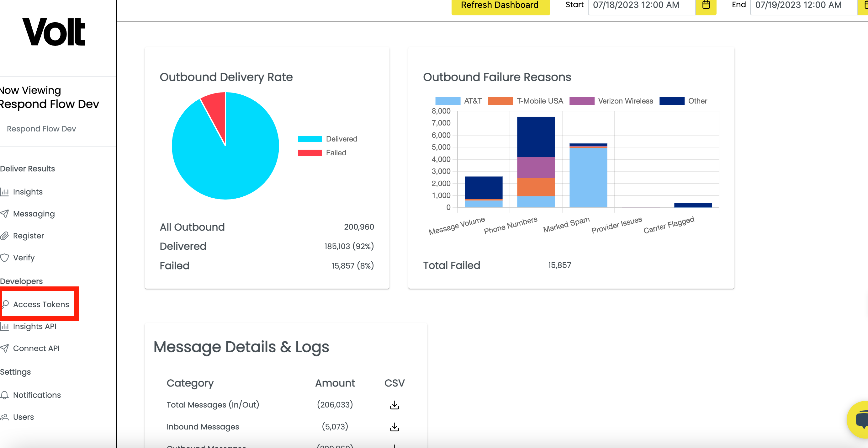Open the chat support bubble
This screenshot has width=868, height=448.
[859, 420]
